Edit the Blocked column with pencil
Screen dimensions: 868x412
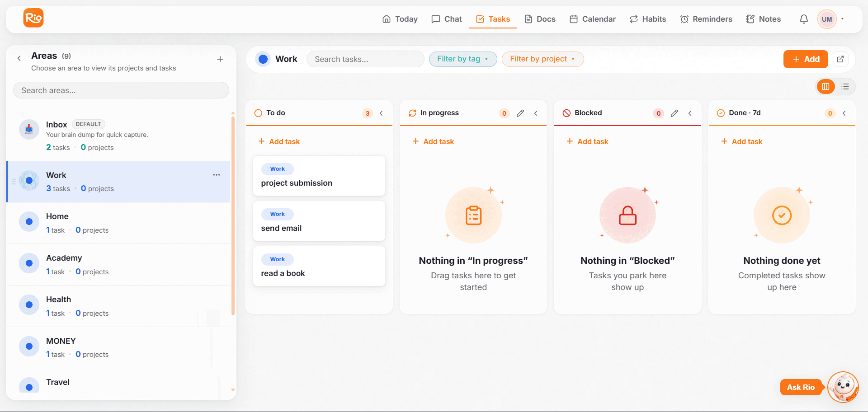[x=675, y=113]
